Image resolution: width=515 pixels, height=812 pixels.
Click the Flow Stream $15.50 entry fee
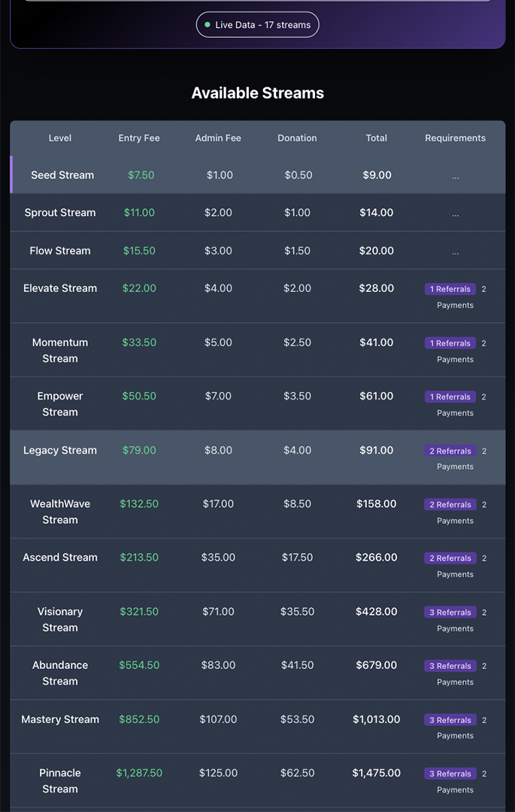point(139,251)
